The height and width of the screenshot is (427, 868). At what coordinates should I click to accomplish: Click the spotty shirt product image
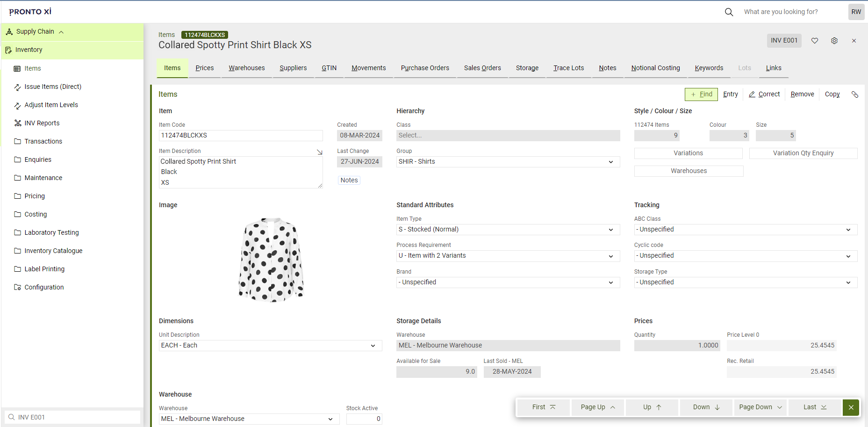pyautogui.click(x=271, y=260)
